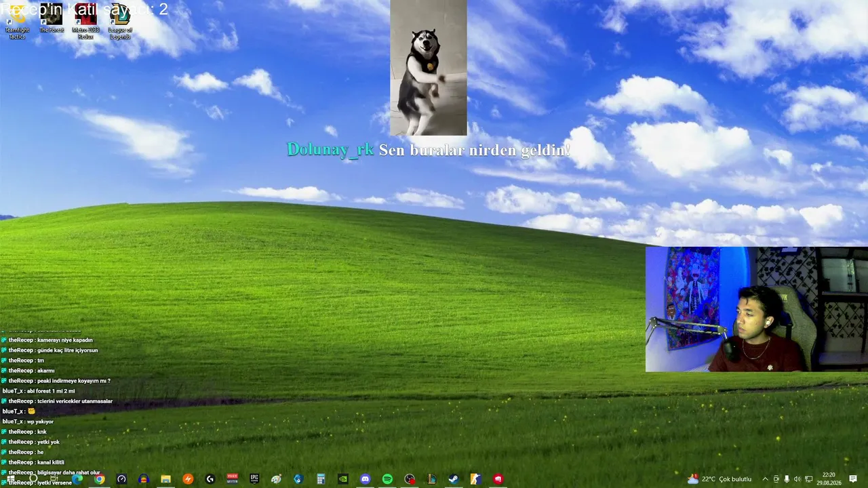
Task: Click the chat message 'tclerini vericekler utanmasalar'
Action: (75, 401)
